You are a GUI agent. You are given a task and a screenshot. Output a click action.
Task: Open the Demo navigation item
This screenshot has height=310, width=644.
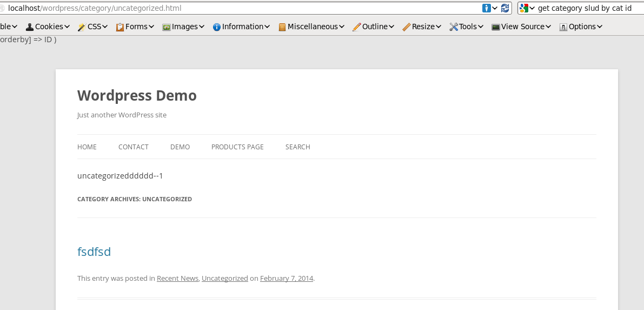tap(180, 147)
